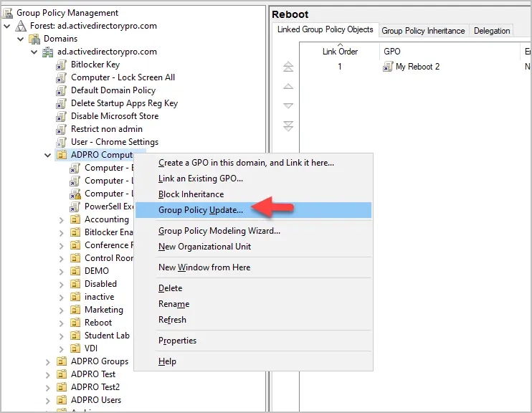Image resolution: width=532 pixels, height=413 pixels.
Task: Sort by Link Order column header
Action: 340,52
